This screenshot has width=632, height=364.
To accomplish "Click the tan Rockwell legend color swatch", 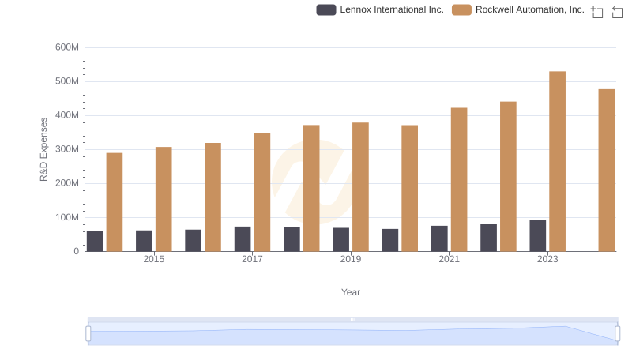I will 461,9.
